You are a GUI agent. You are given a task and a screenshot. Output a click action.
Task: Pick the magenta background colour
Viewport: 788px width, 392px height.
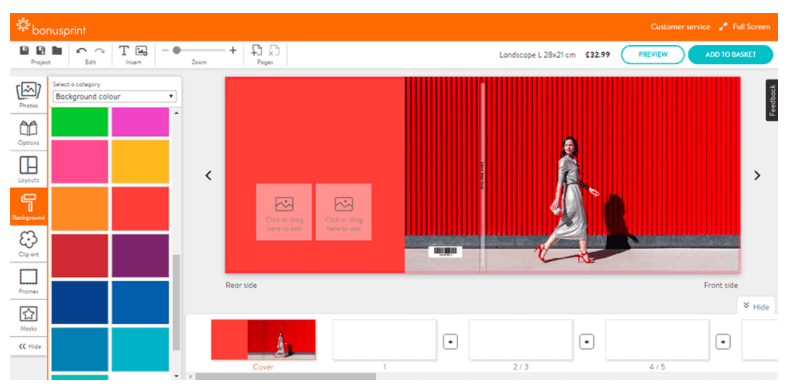140,122
